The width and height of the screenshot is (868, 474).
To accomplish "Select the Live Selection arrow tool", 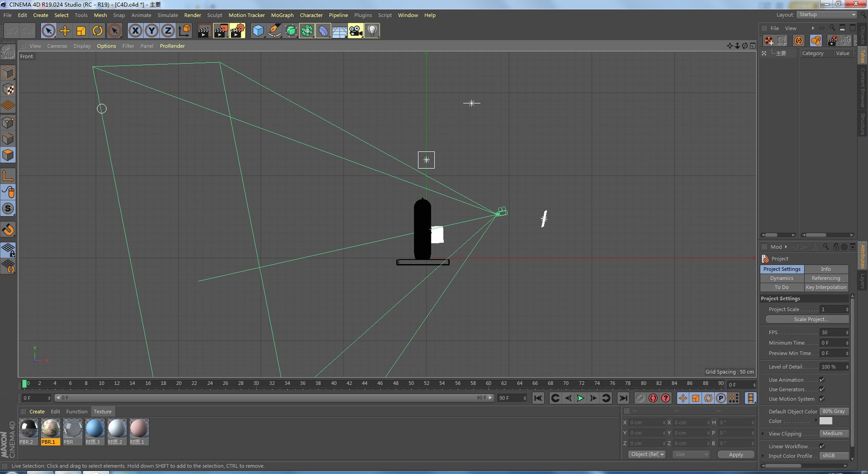I will [48, 31].
